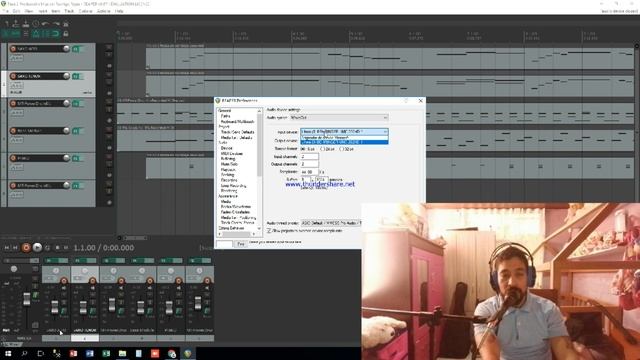Select the 16 bit sample format radio

click(x=302, y=149)
